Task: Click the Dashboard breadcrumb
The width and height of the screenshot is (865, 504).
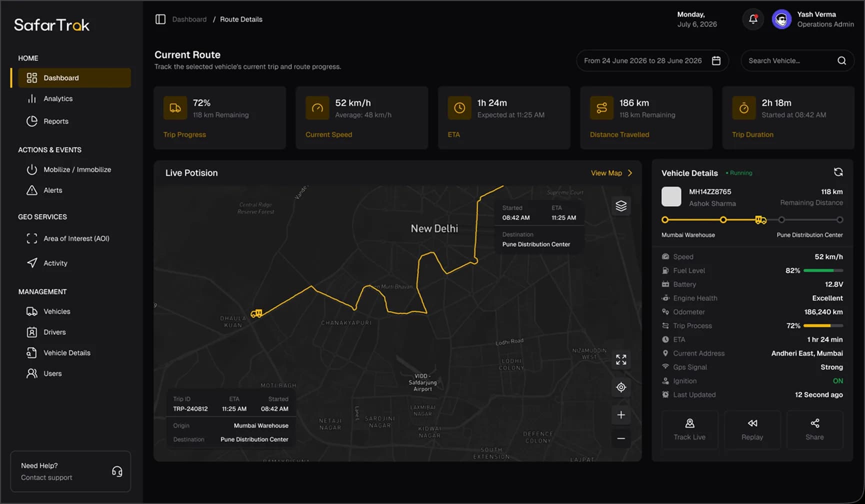Action: 189,19
